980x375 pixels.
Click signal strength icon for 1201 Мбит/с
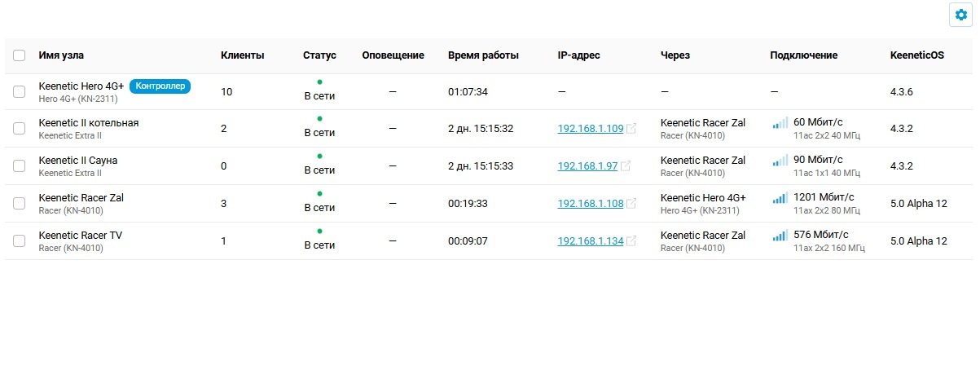coord(780,198)
